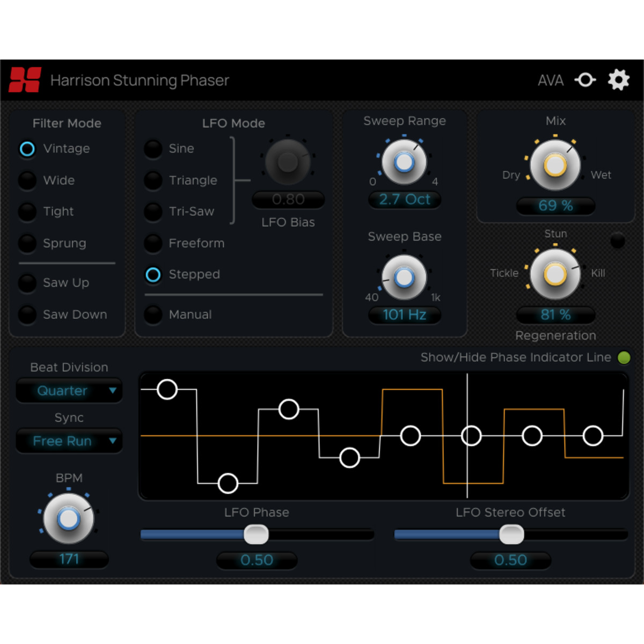Select Sprung filter mode
Image resolution: width=644 pixels, height=644 pixels.
coord(27,243)
